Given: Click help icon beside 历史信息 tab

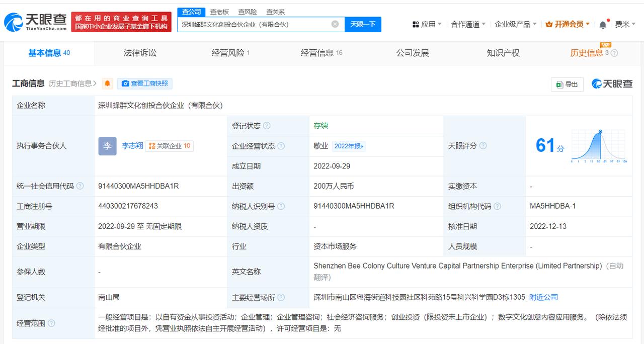Looking at the screenshot, I should tap(614, 53).
